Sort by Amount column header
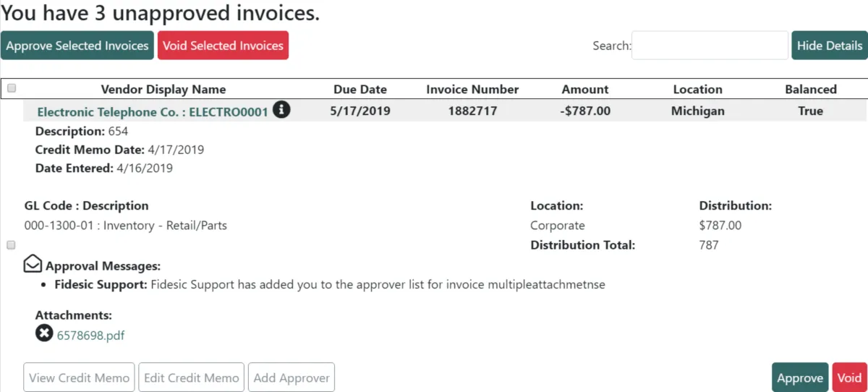This screenshot has height=392, width=868. coord(584,90)
